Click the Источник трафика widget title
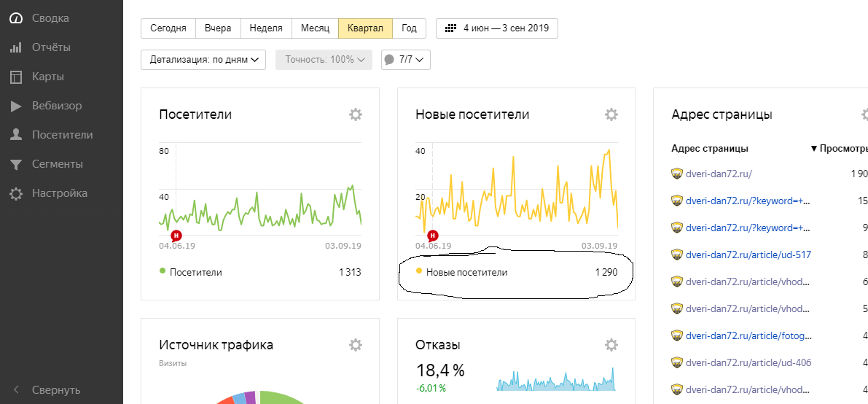868x404 pixels. pos(216,345)
